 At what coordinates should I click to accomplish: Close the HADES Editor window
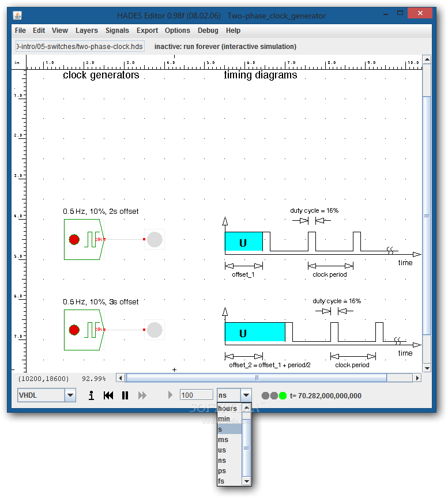(420, 13)
